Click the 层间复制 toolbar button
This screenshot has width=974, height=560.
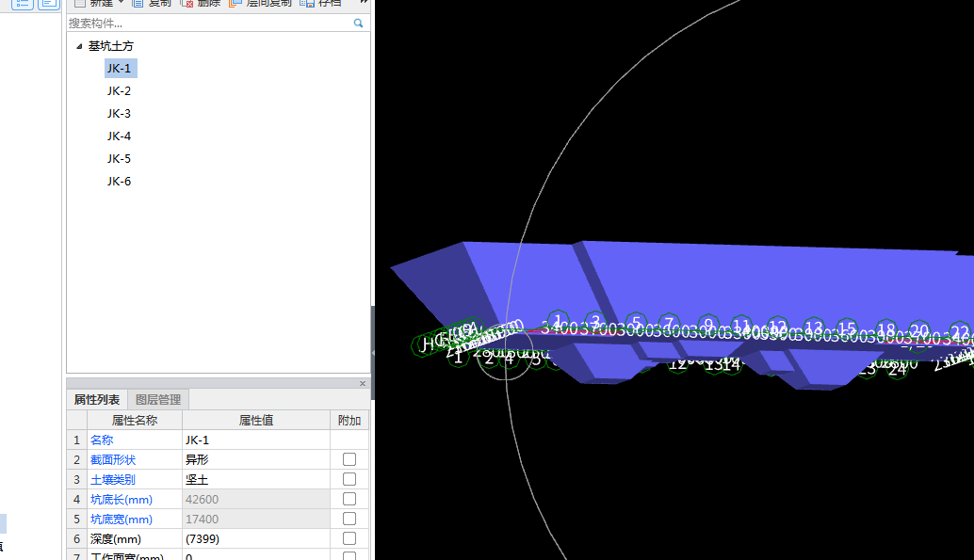tap(260, 3)
